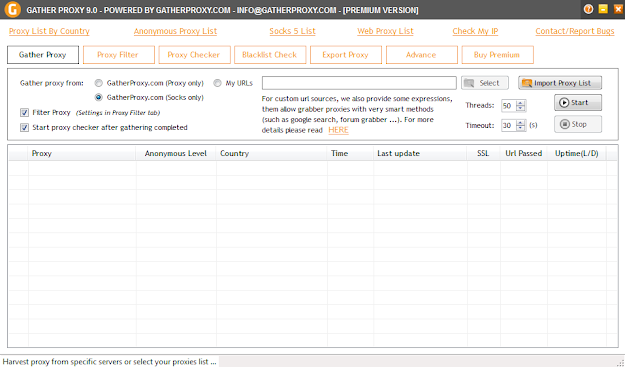Open Proxy List By Country link
Screen dimensions: 625x367
click(49, 31)
